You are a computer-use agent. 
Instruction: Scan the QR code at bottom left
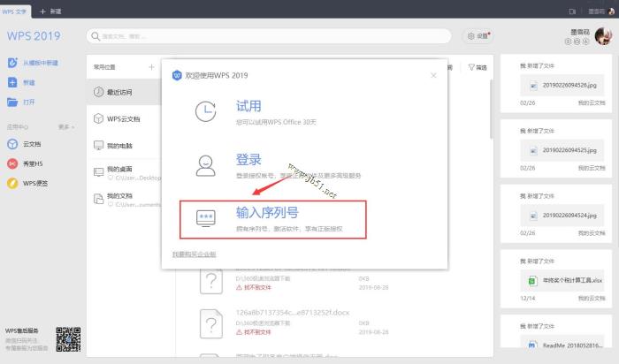68,339
